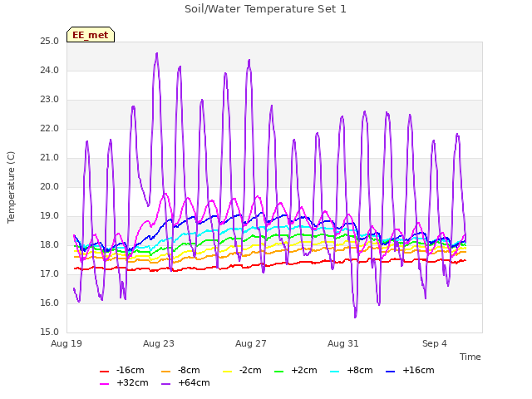Screen dimensions: 532x399
Task: Click the magenta +32cm legend swatch
Action: 104,384
